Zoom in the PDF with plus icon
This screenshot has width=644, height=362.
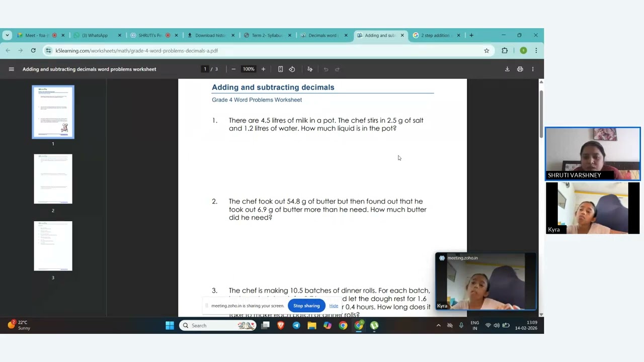click(x=263, y=69)
